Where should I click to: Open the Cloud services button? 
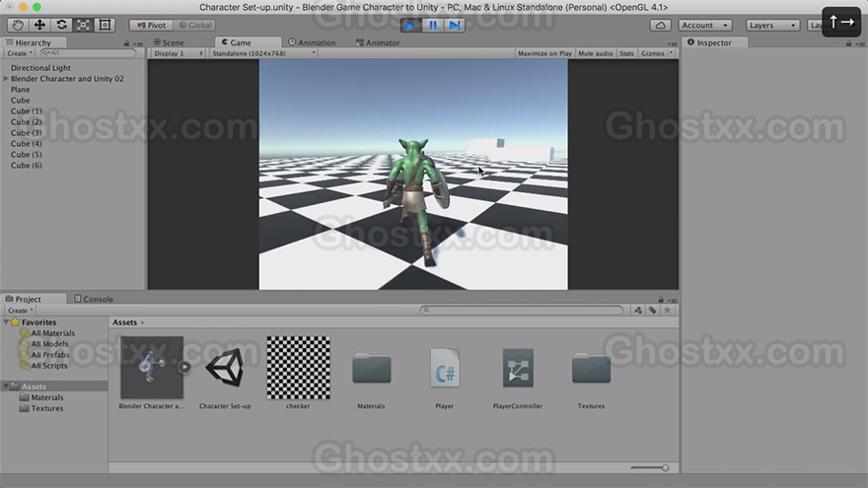pos(661,26)
